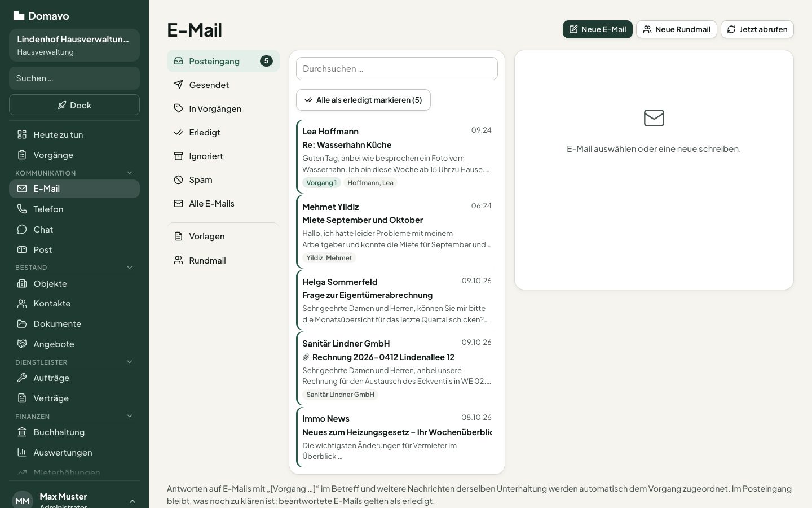
Task: Click the Buchhaltung bank icon
Action: [x=22, y=432]
